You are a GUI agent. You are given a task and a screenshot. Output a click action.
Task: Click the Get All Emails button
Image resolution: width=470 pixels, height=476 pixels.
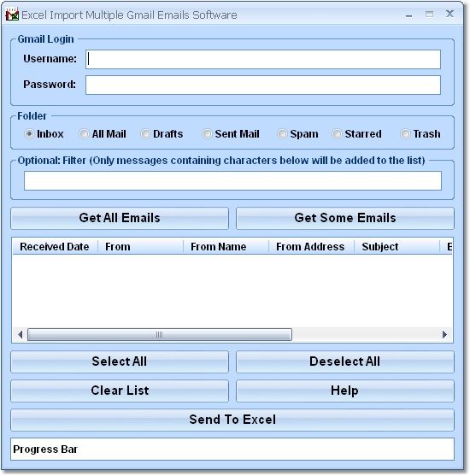pyautogui.click(x=120, y=218)
